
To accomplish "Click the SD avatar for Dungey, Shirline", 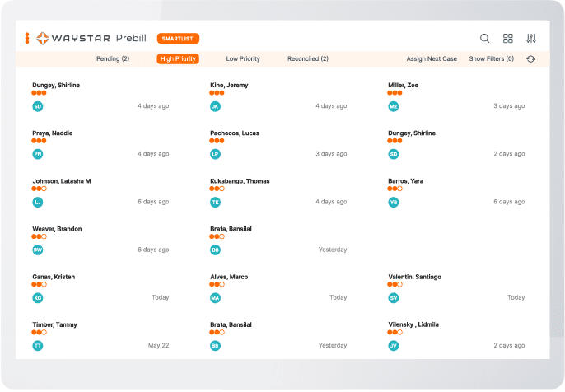I will tap(37, 106).
